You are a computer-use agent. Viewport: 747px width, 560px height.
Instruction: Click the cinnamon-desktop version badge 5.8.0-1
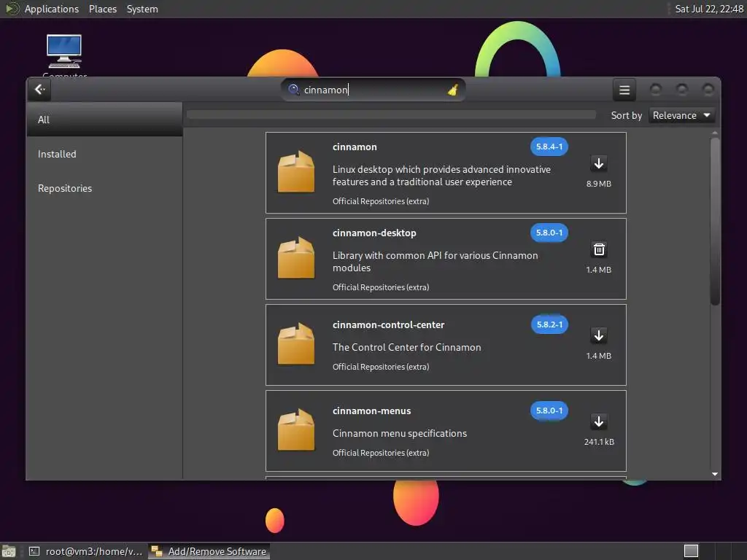(549, 233)
